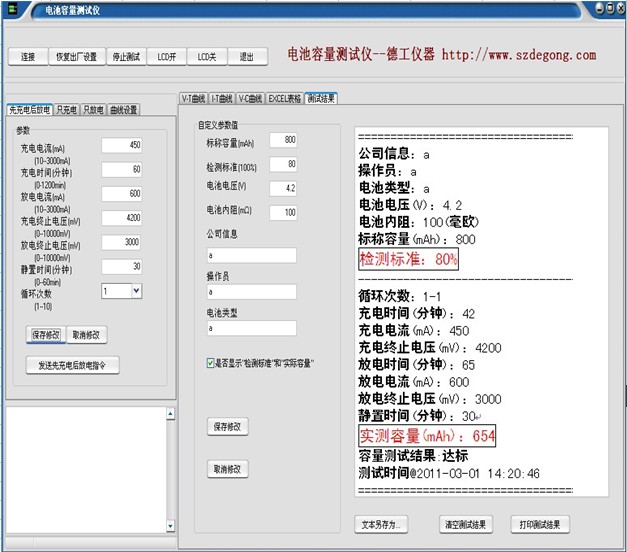Click the 检测标准 field showing 80

[x=284, y=164]
